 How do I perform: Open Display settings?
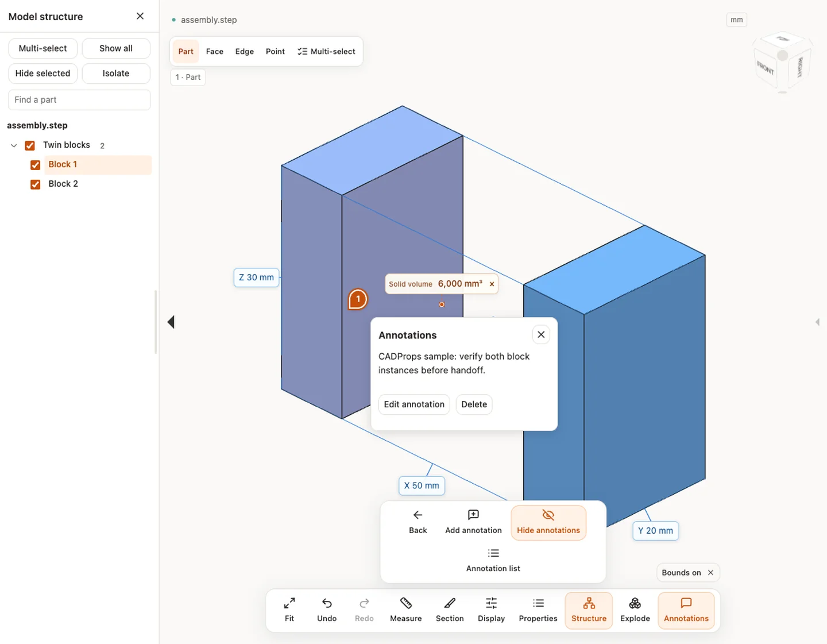[x=491, y=610]
